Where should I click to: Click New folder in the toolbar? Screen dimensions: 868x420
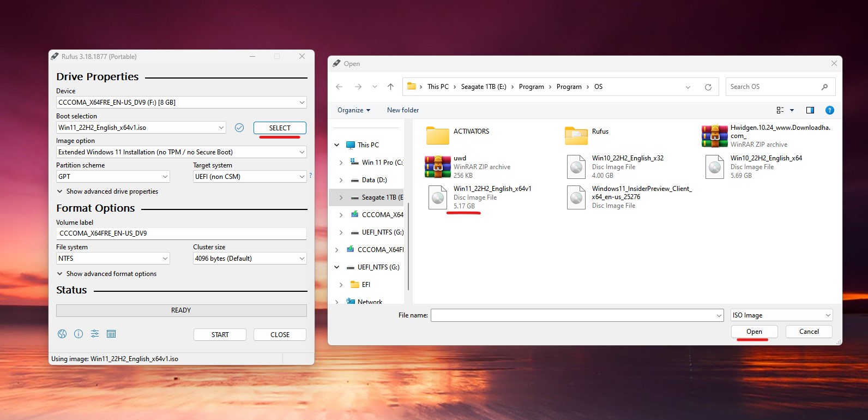click(x=403, y=110)
